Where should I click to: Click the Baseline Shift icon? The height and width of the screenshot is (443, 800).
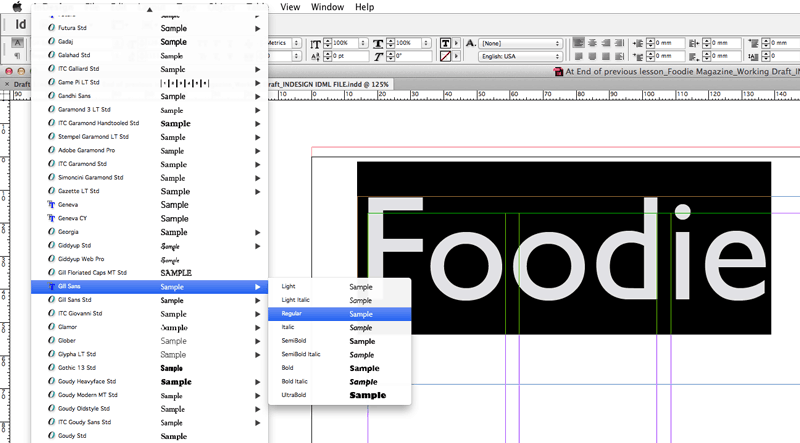(315, 56)
